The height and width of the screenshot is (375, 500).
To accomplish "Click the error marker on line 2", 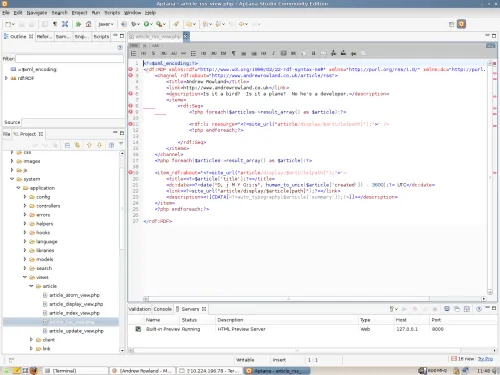I will coord(131,69).
